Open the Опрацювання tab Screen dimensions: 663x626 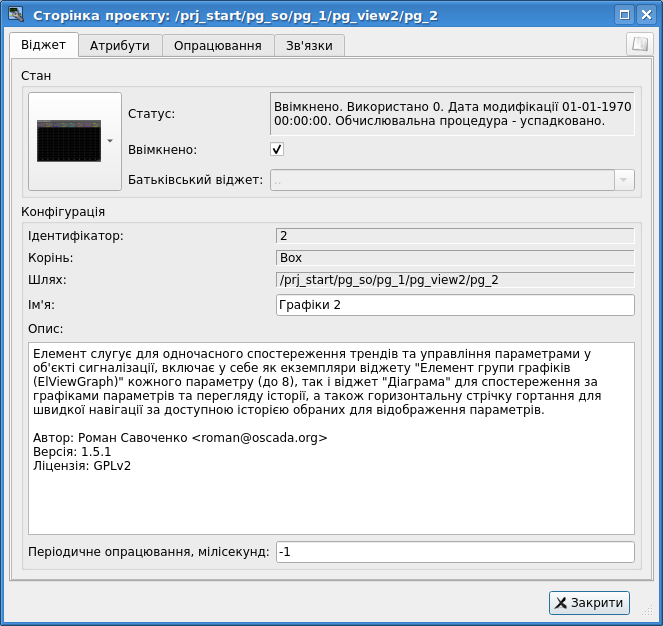click(x=218, y=46)
